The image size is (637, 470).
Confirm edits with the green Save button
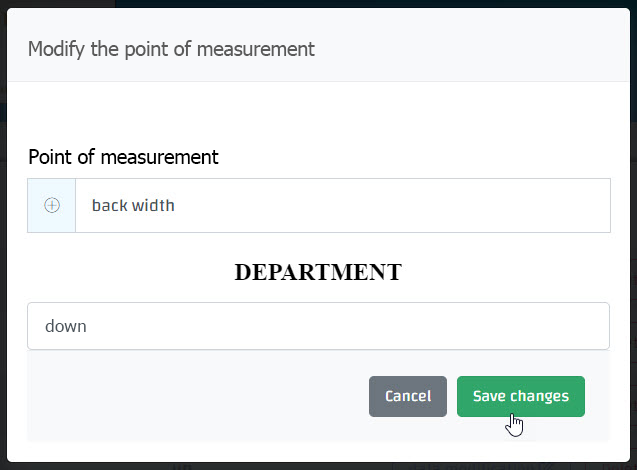[x=520, y=396]
